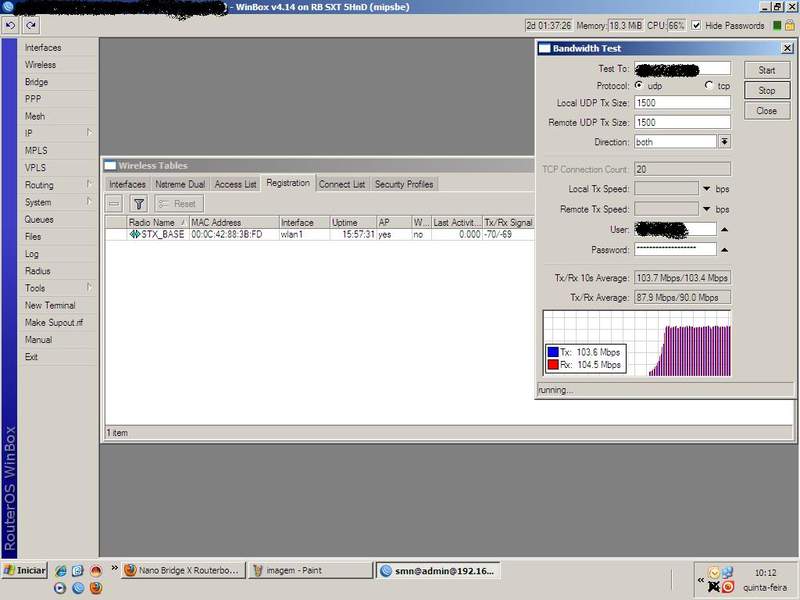Click the padlock icon in top-right corner
This screenshot has height=600, width=800.
pyautogui.click(x=790, y=25)
